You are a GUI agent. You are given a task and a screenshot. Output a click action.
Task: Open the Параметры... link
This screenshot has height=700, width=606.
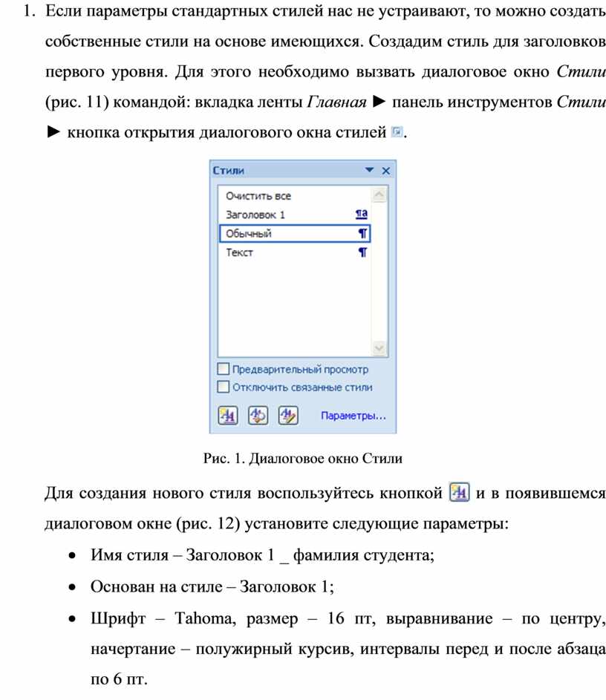pos(353,416)
